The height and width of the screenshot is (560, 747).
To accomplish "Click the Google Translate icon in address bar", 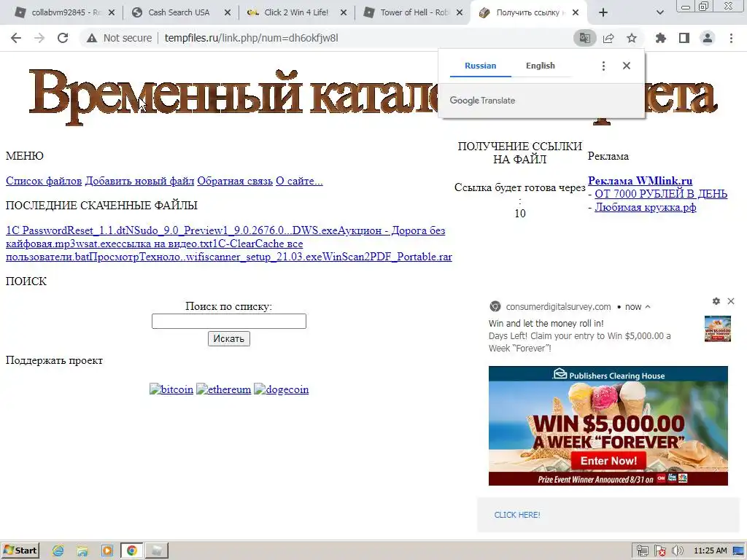I will pos(584,38).
